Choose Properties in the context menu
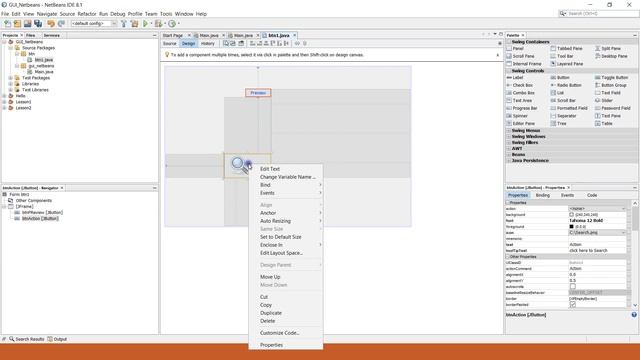640x360 pixels. 271,345
